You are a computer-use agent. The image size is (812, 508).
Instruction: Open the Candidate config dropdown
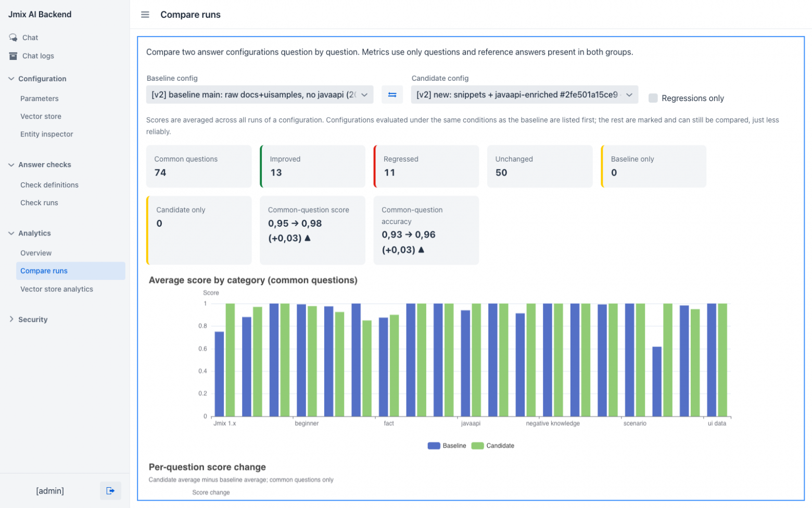525,95
